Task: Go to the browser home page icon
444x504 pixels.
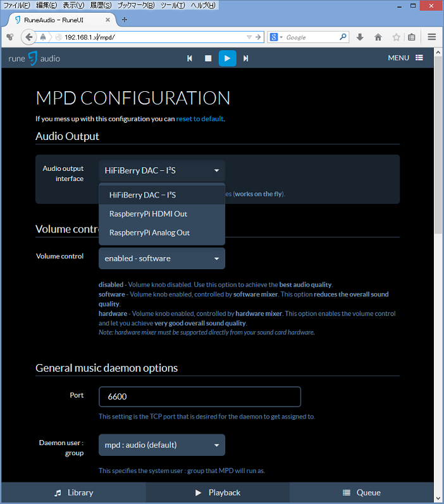Action: pyautogui.click(x=378, y=37)
